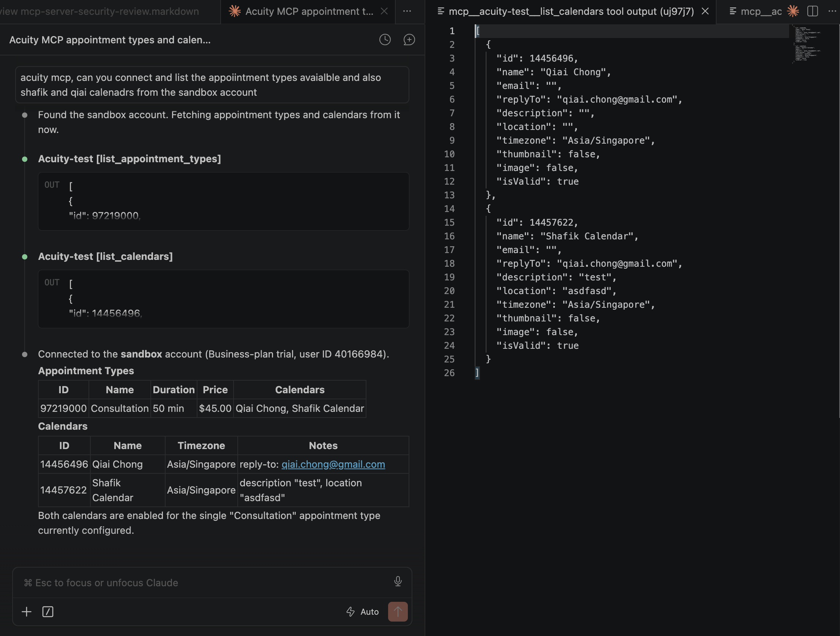Image resolution: width=840 pixels, height=636 pixels.
Task: Click "name": "Shafik Calendar" line
Action: click(567, 236)
